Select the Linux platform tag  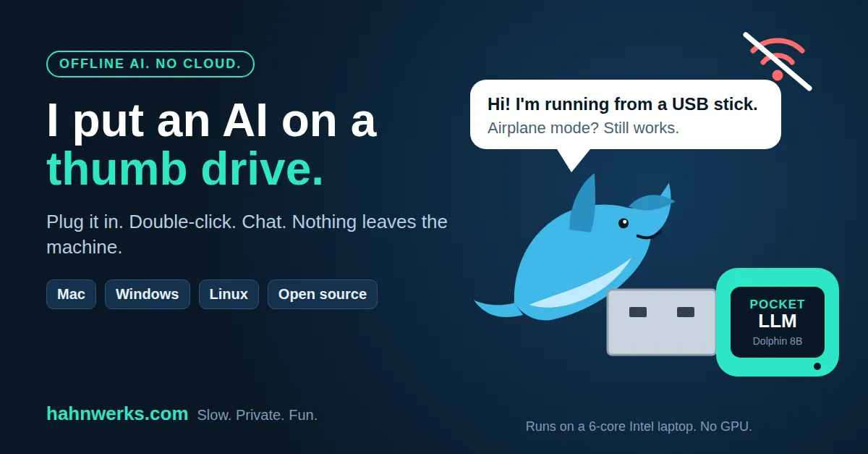(x=229, y=294)
